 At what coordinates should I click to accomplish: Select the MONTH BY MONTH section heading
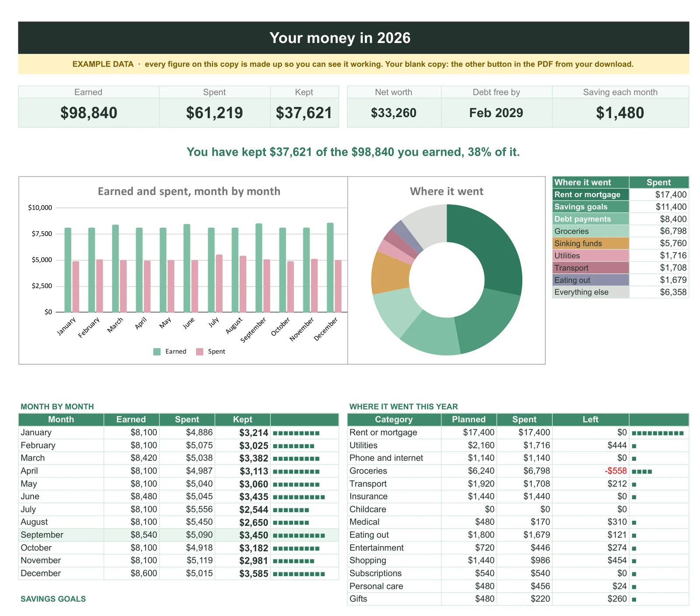click(x=57, y=407)
